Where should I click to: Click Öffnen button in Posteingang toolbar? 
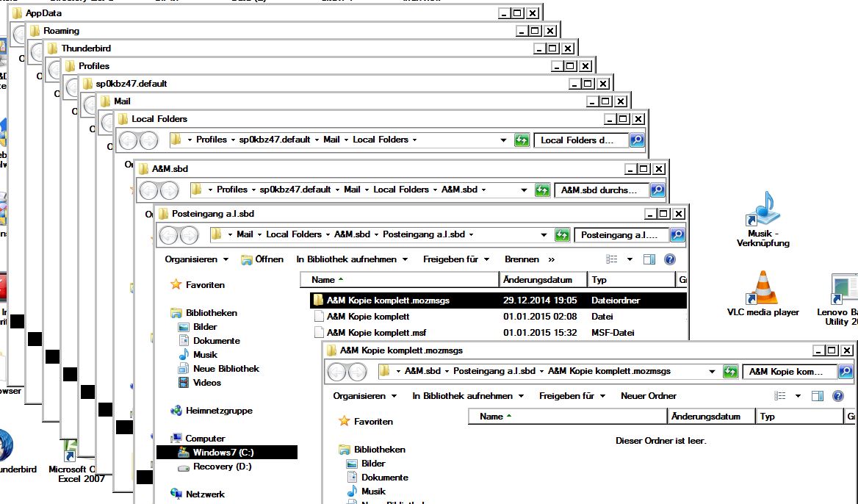[x=263, y=259]
